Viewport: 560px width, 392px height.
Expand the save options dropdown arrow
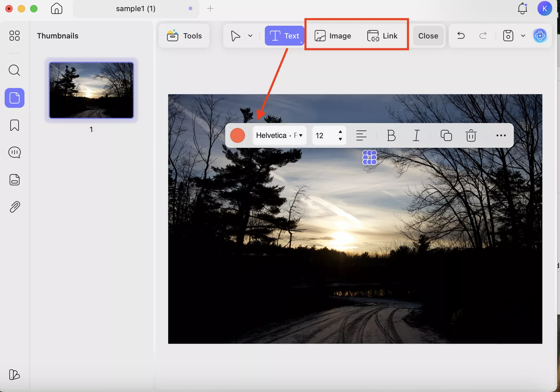[x=523, y=36]
